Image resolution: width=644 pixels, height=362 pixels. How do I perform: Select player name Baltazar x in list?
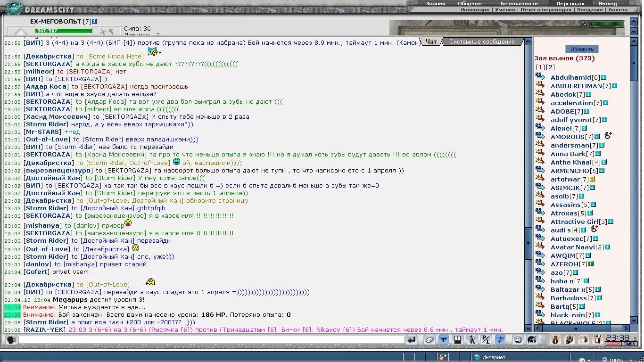[568, 289]
